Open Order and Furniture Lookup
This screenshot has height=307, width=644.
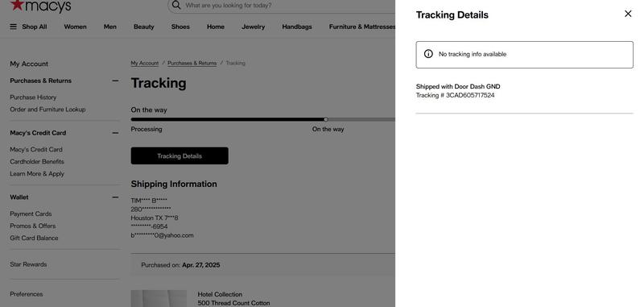(47, 110)
